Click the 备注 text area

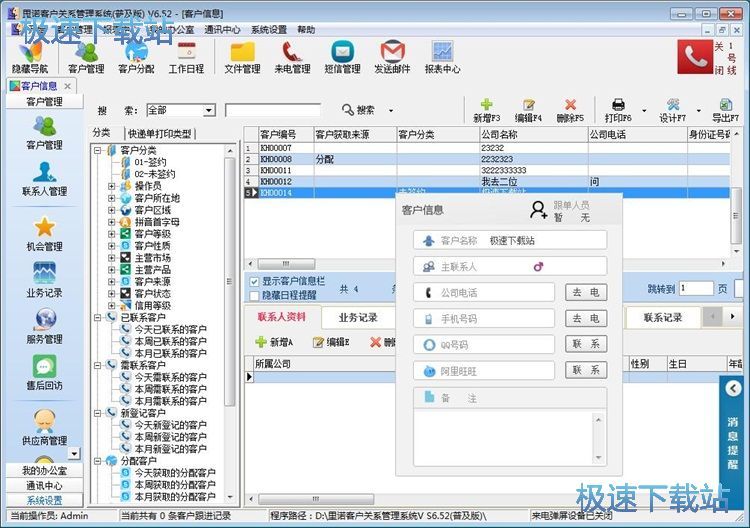505,438
